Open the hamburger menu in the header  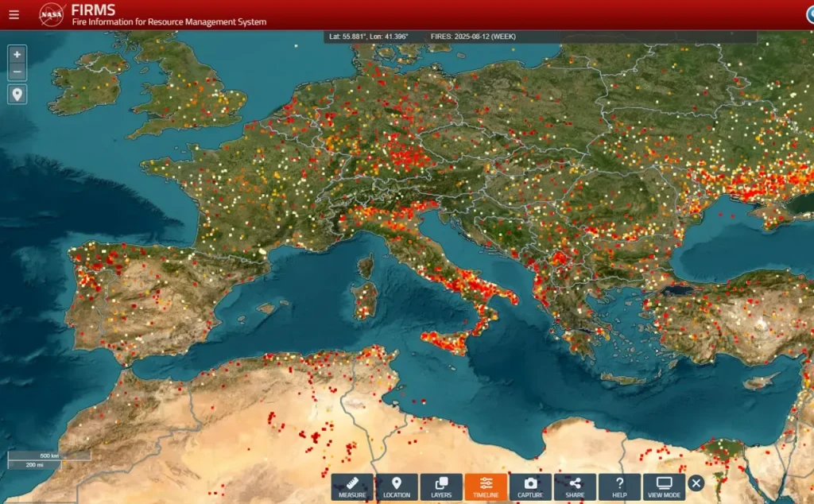coord(14,14)
